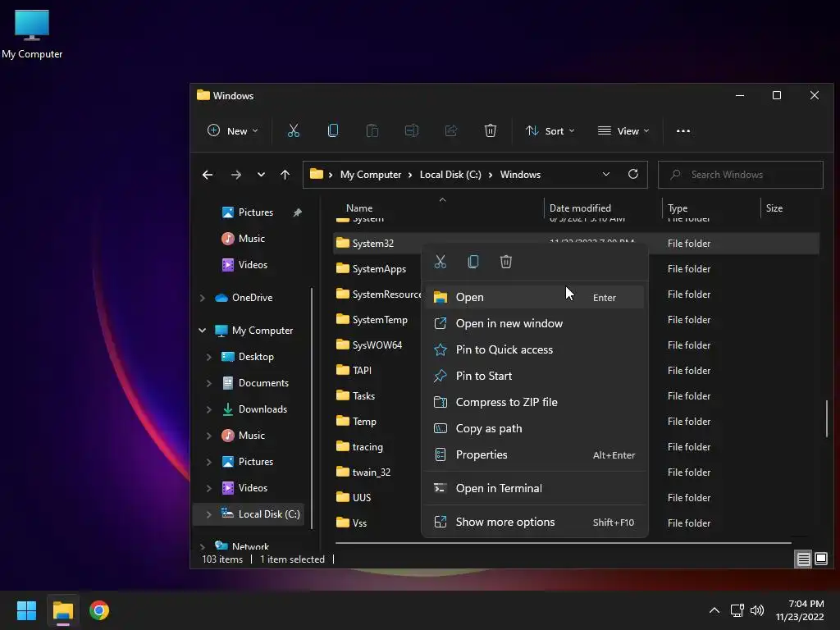Open the View dropdown menu
Screen dimensions: 840x630
623,130
